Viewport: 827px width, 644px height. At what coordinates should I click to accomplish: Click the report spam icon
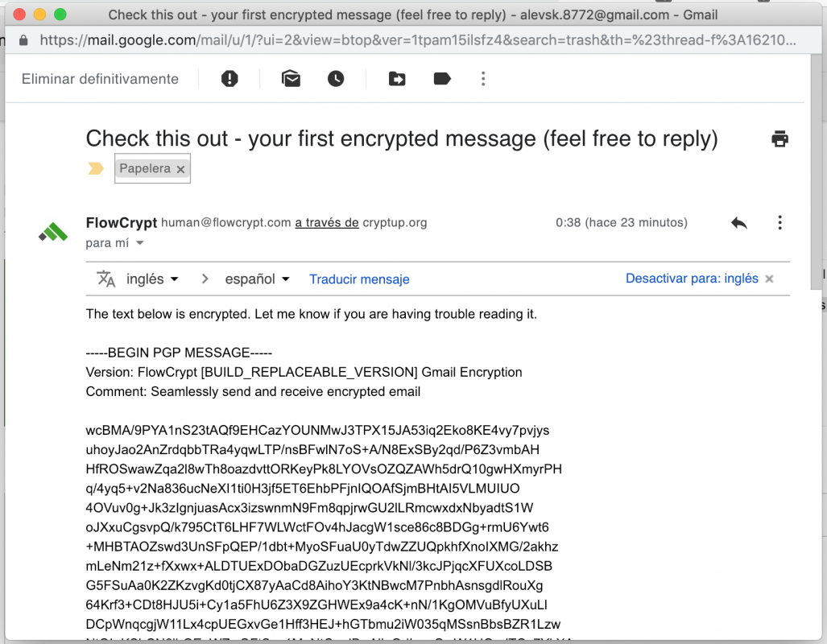(x=230, y=78)
